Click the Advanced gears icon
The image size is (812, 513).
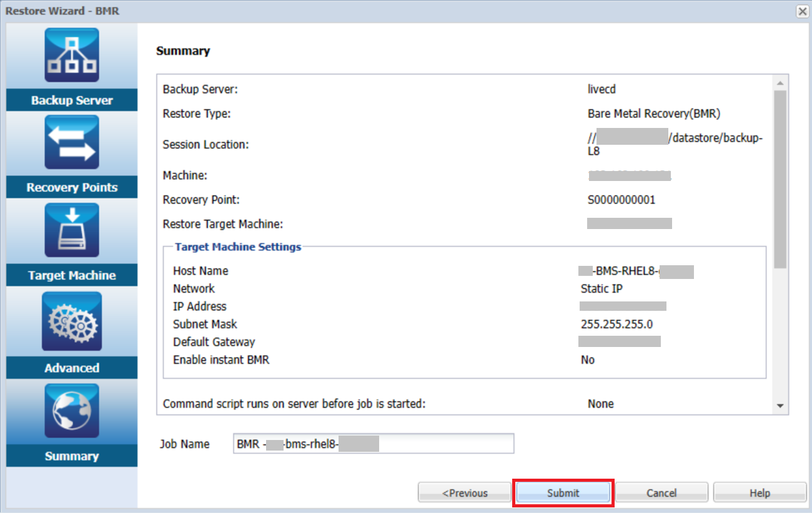pos(71,321)
